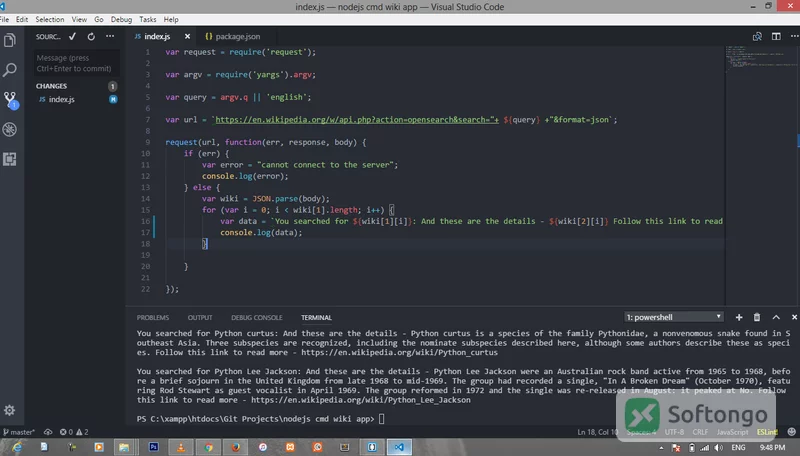Viewport: 800px width, 456px height.
Task: Kill the terminal with trash icon
Action: click(757, 317)
